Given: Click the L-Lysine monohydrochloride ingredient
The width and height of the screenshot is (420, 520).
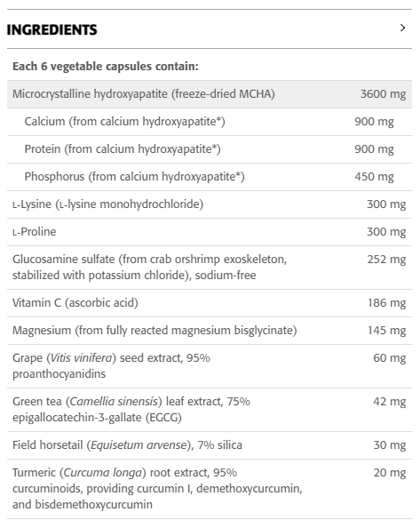Looking at the screenshot, I should coord(108,204).
